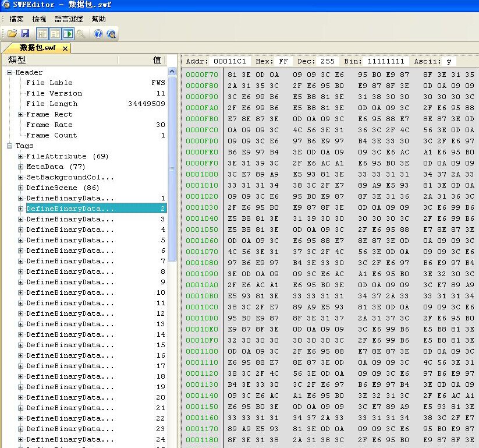Expand the FileAttribute (69) tag

pos(20,156)
